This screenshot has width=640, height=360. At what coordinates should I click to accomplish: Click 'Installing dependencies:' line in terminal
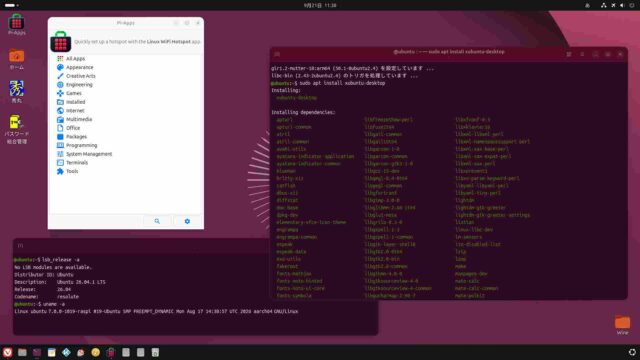pos(303,112)
